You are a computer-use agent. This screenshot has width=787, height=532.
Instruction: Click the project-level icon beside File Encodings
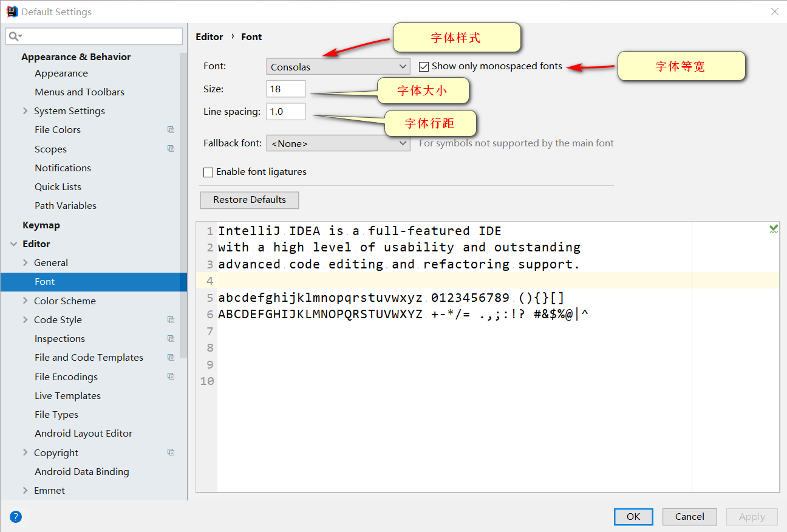171,377
